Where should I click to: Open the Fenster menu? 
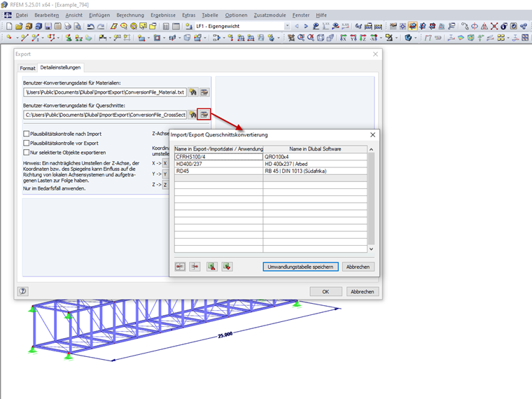[x=301, y=15]
